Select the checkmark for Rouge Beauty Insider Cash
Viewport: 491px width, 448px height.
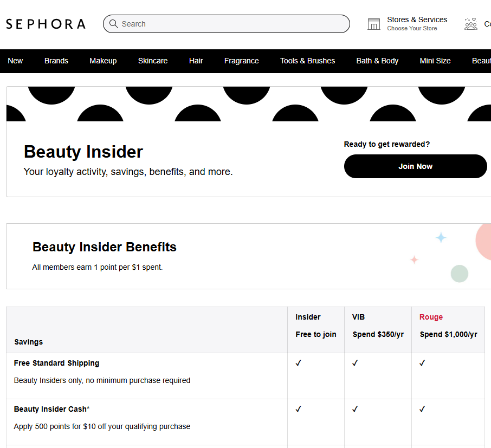422,409
